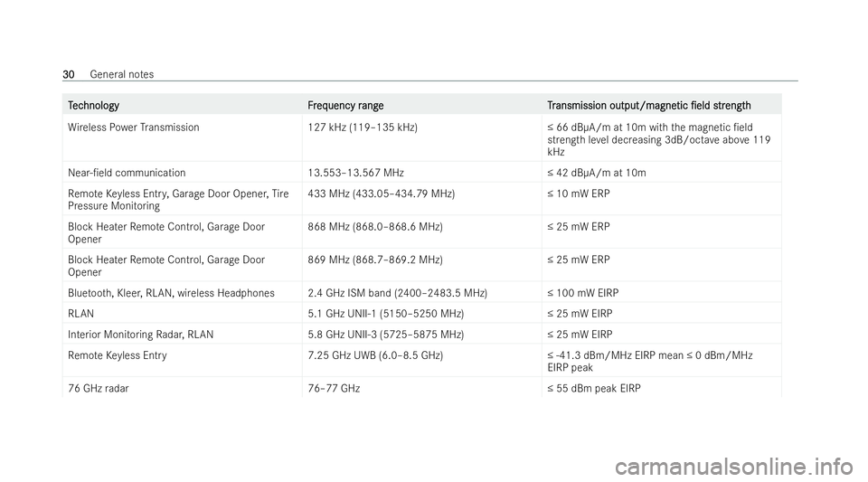The width and height of the screenshot is (868, 482).
Task: Click the General notes page heading
Action: point(122,74)
